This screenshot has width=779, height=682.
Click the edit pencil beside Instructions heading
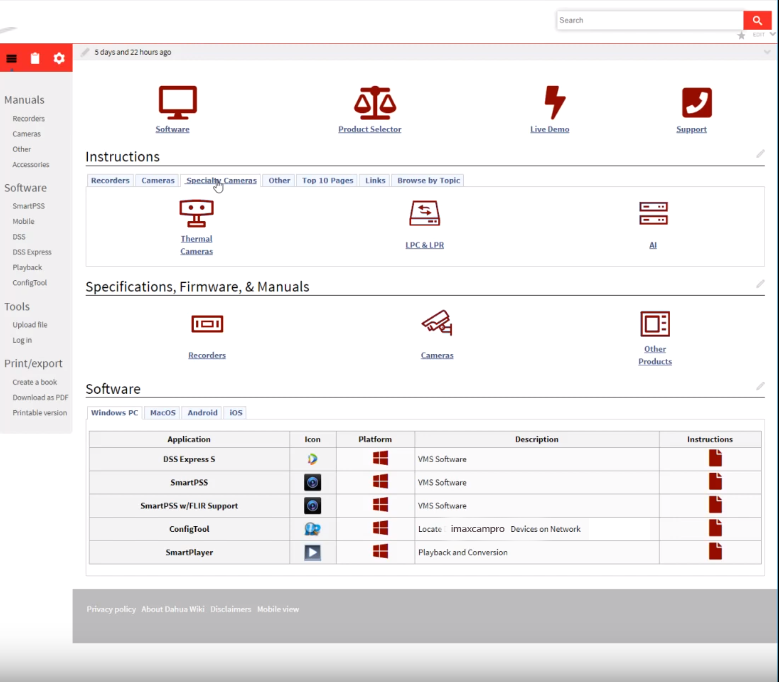click(x=760, y=153)
